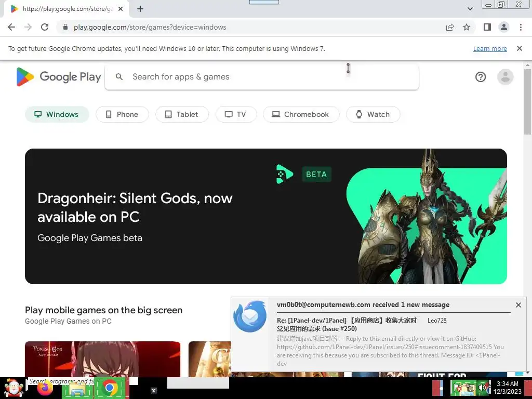Click the browser forward arrow
The width and height of the screenshot is (532, 399).
pyautogui.click(x=28, y=27)
